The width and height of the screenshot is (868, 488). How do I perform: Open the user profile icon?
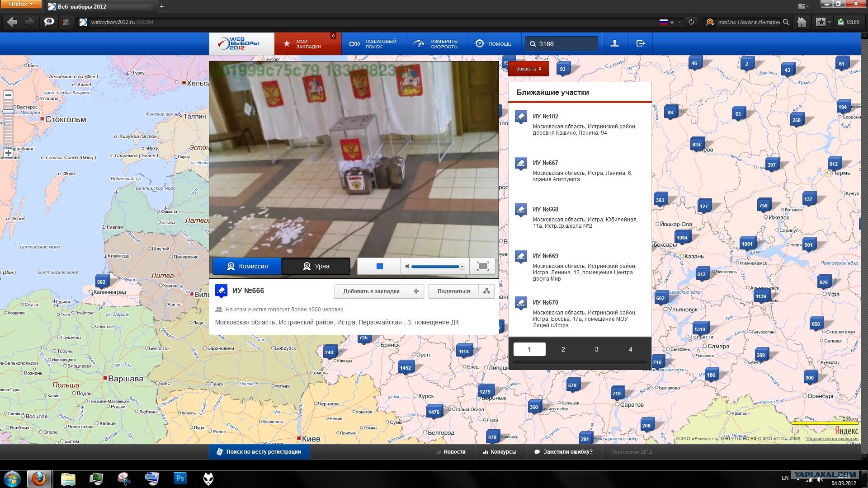[x=615, y=44]
